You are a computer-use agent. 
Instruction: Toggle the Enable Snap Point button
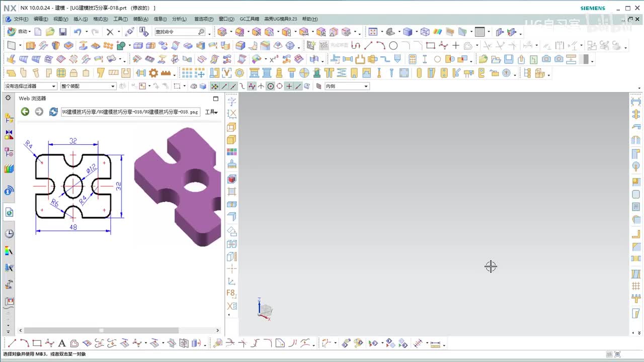tap(215, 86)
